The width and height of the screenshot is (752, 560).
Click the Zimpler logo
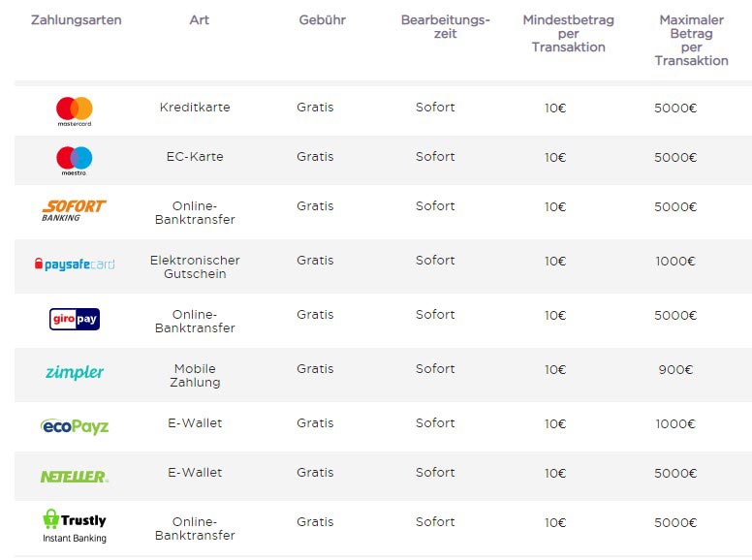(x=75, y=372)
